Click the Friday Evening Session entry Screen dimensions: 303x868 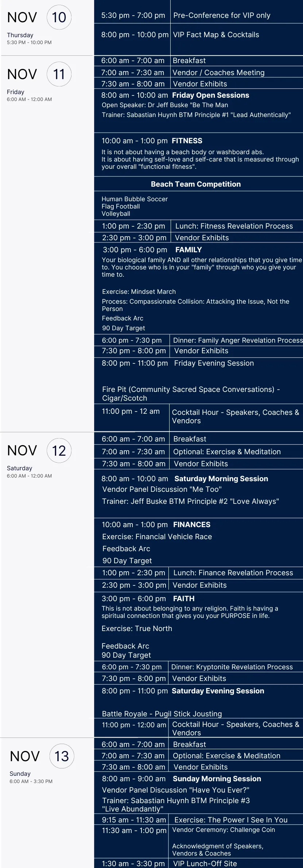click(x=214, y=363)
